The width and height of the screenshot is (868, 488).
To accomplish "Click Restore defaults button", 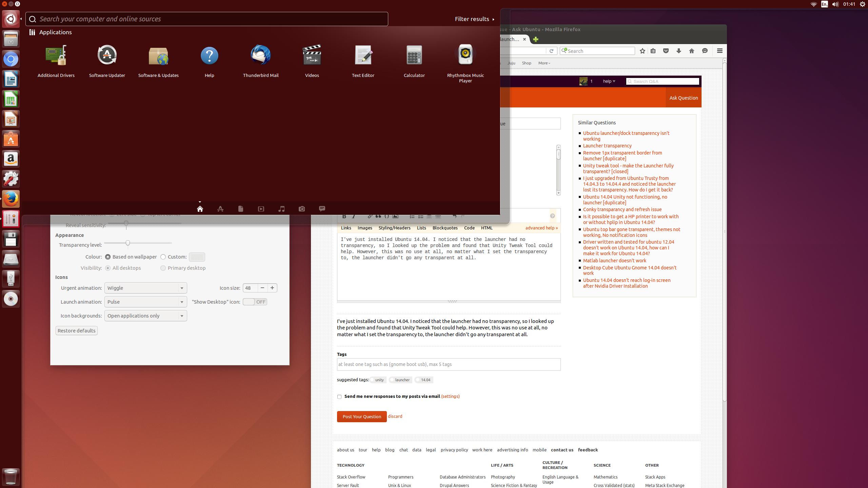I will [x=77, y=331].
